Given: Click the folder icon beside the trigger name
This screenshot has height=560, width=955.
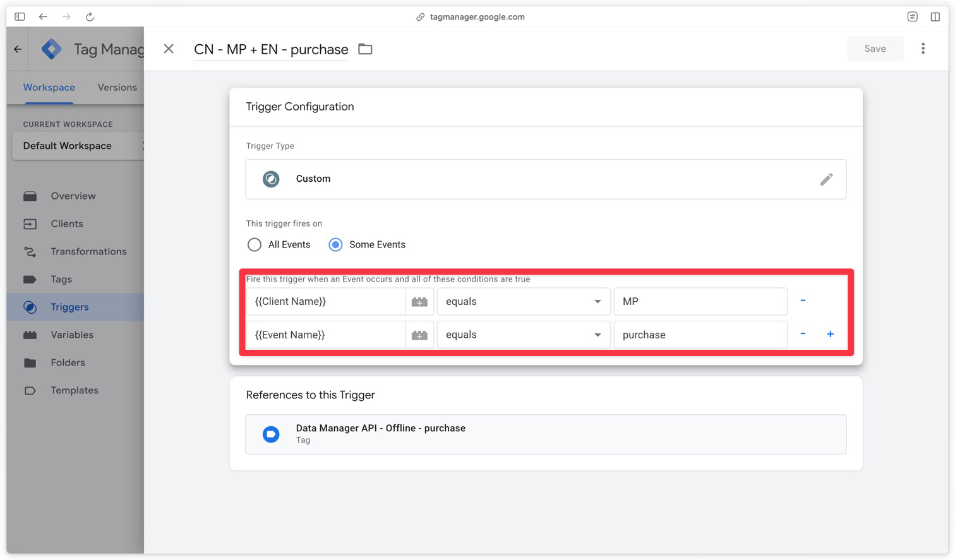Looking at the screenshot, I should [x=365, y=49].
